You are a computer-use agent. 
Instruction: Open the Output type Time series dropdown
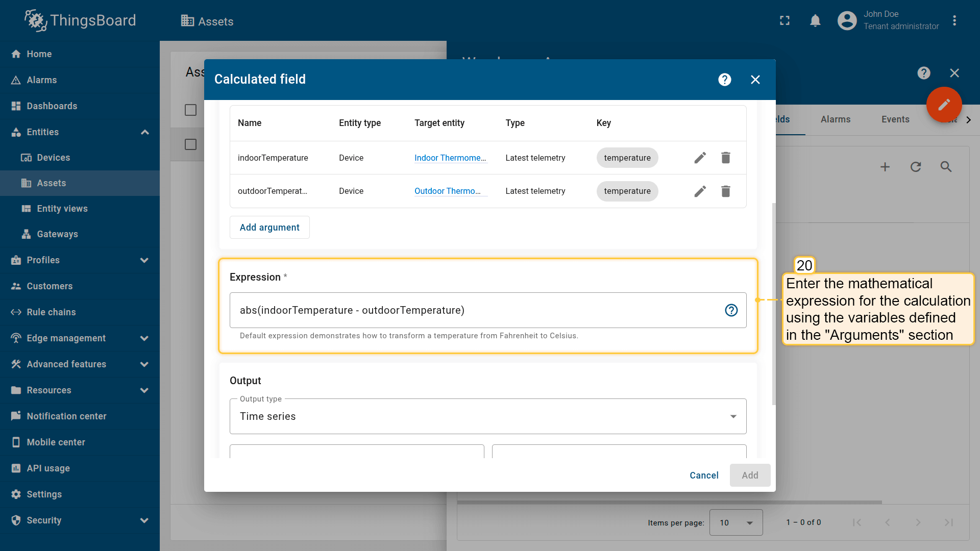[487, 416]
